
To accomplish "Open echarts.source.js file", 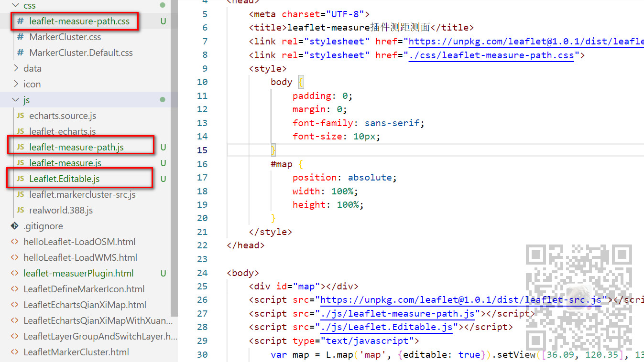I will (x=63, y=116).
